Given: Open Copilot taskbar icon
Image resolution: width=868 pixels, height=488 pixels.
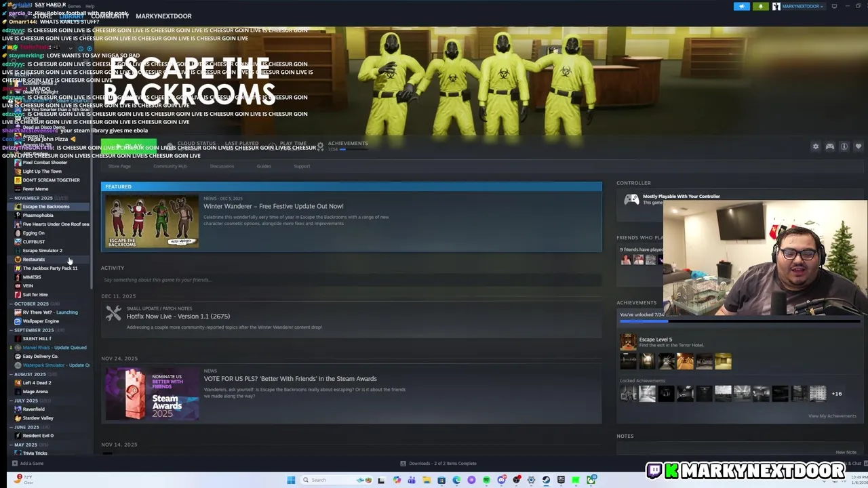Looking at the screenshot, I should pyautogui.click(x=397, y=480).
